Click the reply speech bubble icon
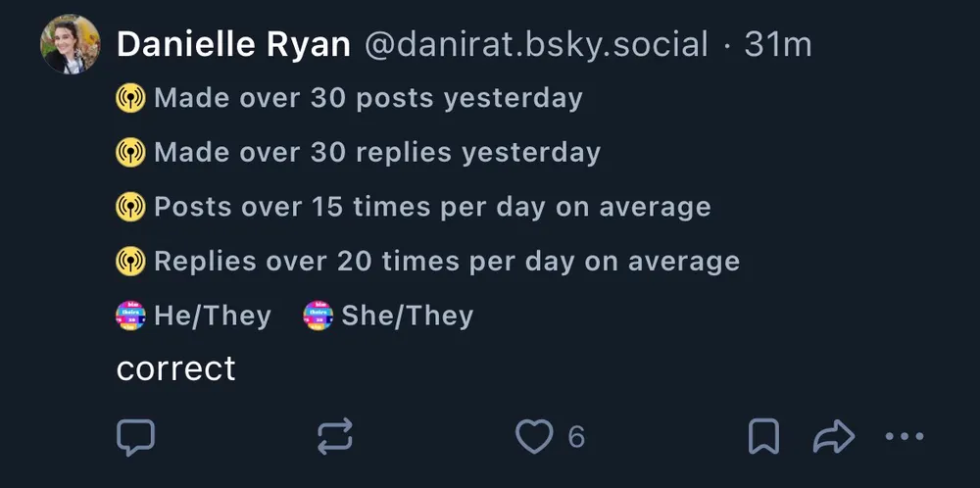The width and height of the screenshot is (980, 488). coord(135,437)
